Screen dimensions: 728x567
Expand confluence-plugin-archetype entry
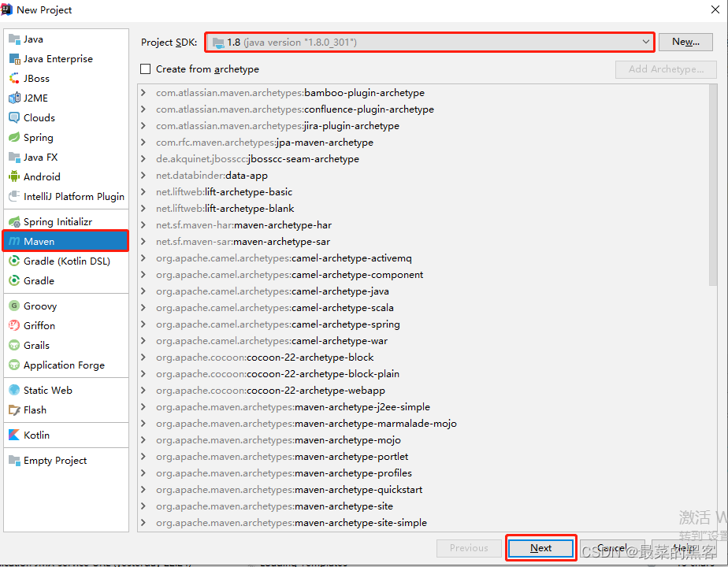[x=143, y=109]
